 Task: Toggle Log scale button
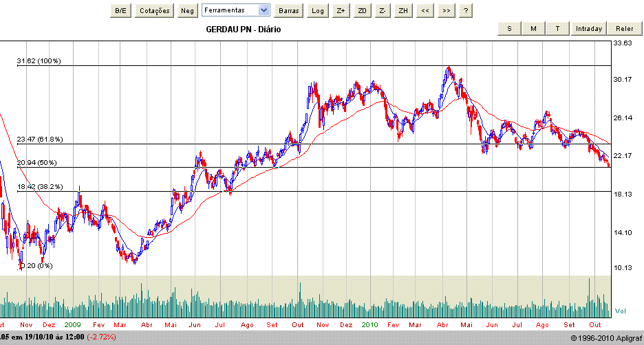tap(318, 11)
